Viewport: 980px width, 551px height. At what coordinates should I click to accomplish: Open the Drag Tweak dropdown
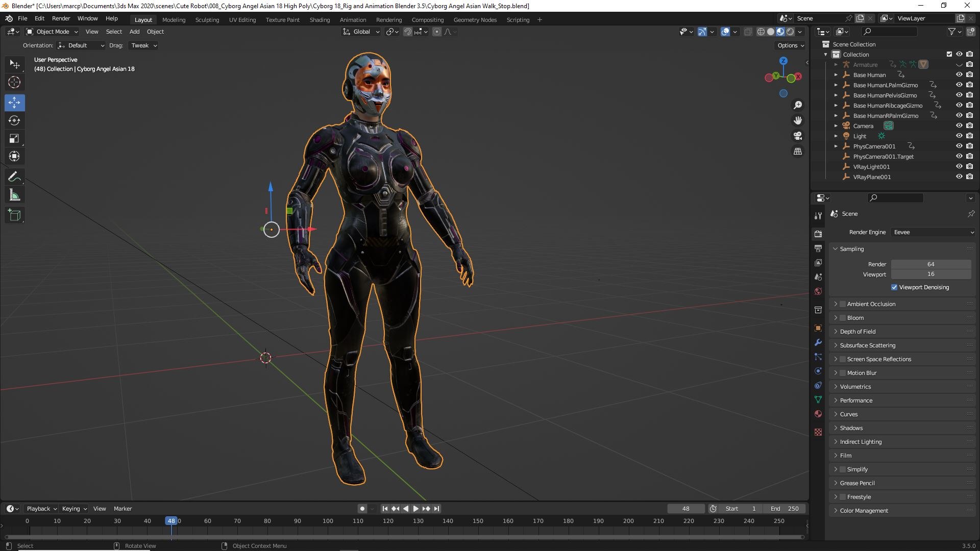point(143,45)
